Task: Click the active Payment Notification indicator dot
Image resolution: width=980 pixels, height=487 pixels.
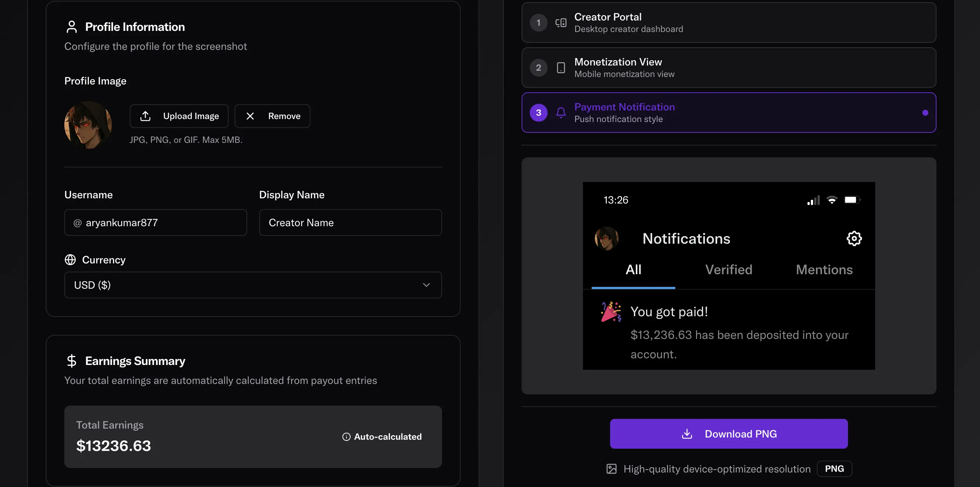Action: [925, 113]
